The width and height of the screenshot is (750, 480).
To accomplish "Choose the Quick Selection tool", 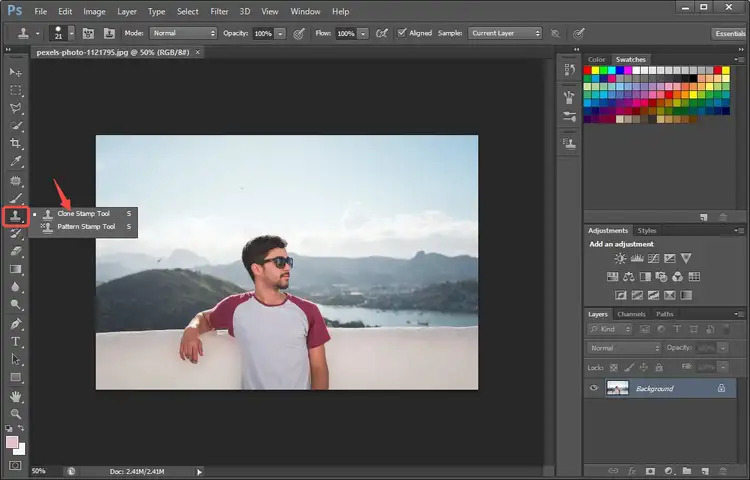I will (16, 126).
